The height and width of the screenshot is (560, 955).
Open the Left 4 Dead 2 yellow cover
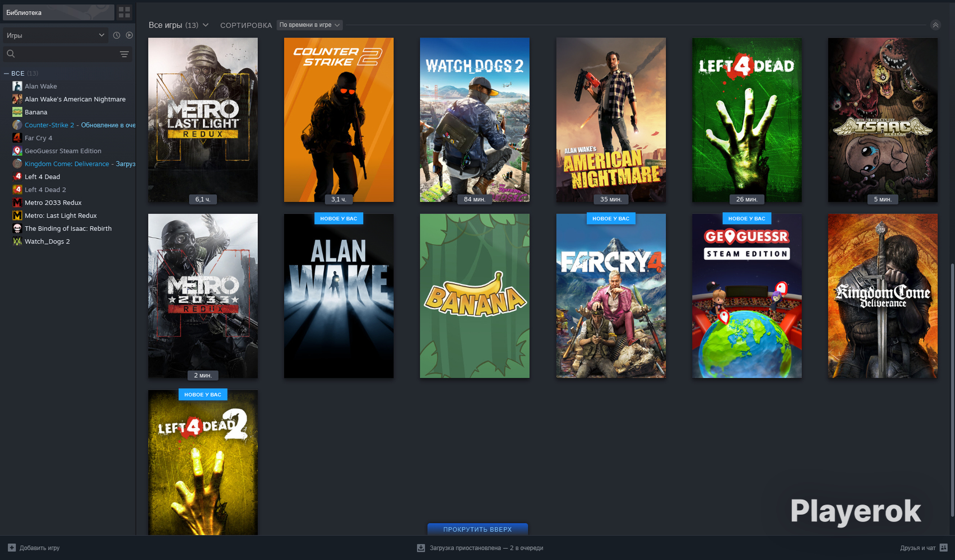click(203, 463)
